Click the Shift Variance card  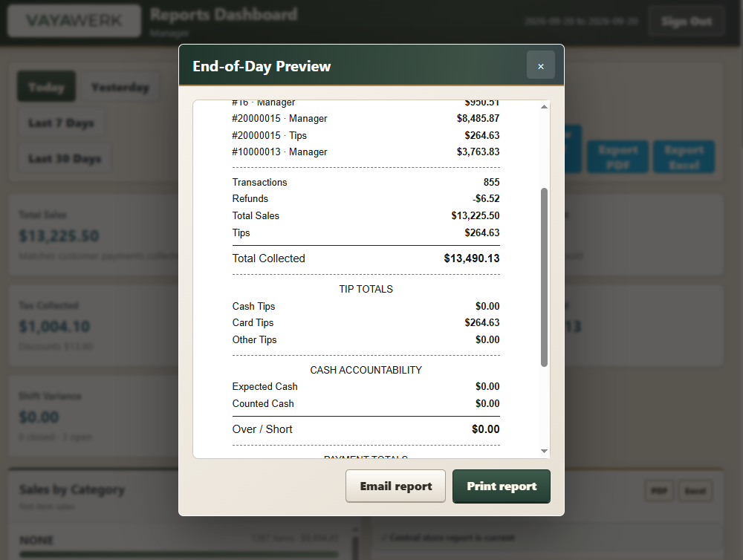click(95, 416)
